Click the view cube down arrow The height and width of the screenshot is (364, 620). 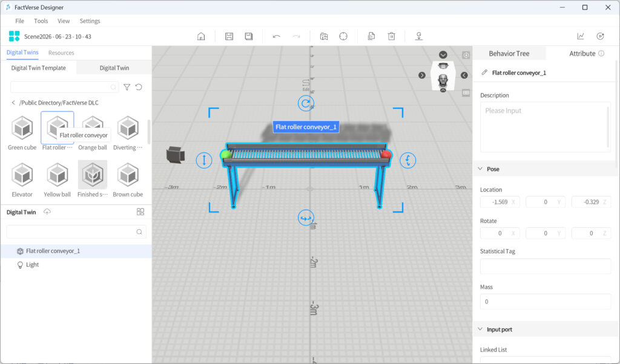[443, 55]
